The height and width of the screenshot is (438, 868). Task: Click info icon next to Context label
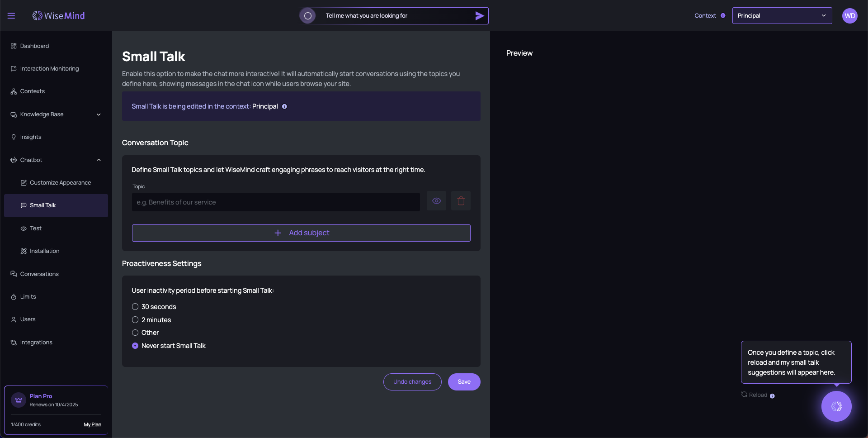(x=723, y=16)
